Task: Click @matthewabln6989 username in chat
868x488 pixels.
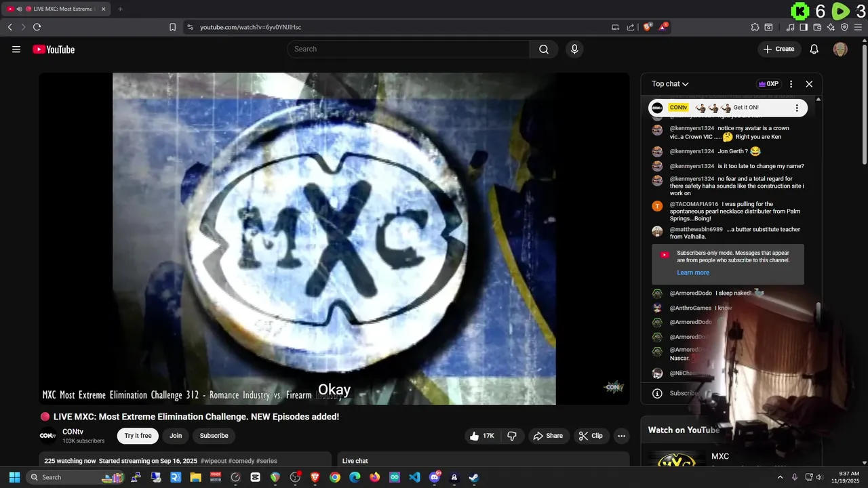Action: coord(696,230)
